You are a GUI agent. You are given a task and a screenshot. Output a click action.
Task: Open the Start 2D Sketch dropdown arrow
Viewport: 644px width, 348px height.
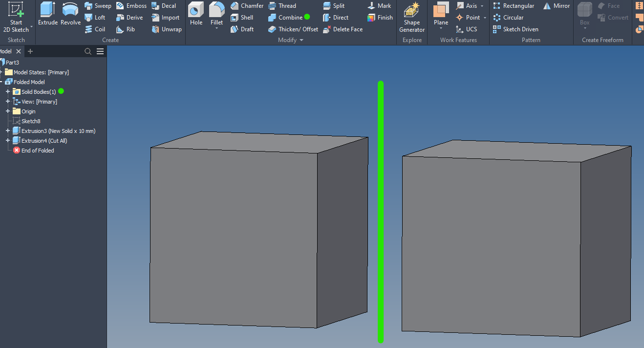point(32,27)
